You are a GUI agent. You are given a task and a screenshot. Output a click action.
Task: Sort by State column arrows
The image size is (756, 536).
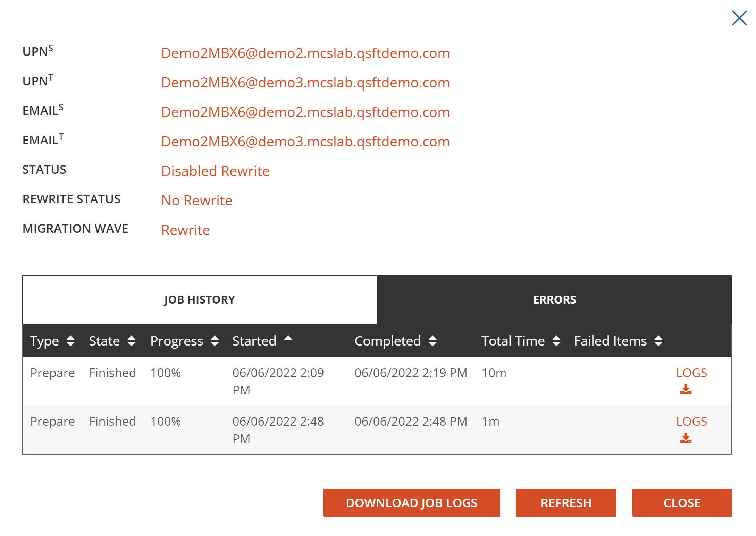[x=131, y=341]
